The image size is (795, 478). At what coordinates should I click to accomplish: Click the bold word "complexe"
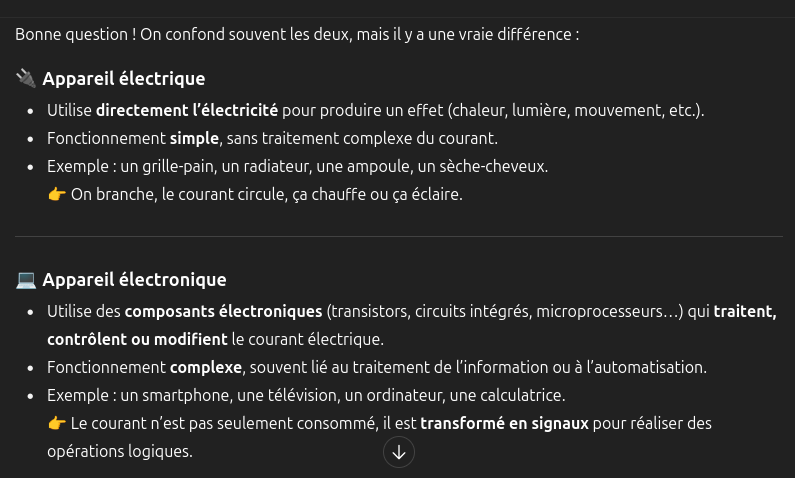click(x=208, y=367)
